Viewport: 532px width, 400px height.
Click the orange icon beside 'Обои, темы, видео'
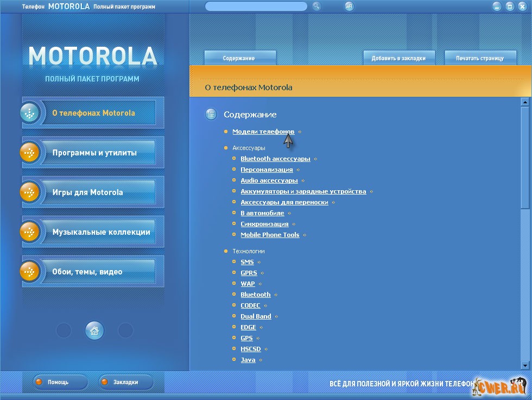(x=30, y=272)
